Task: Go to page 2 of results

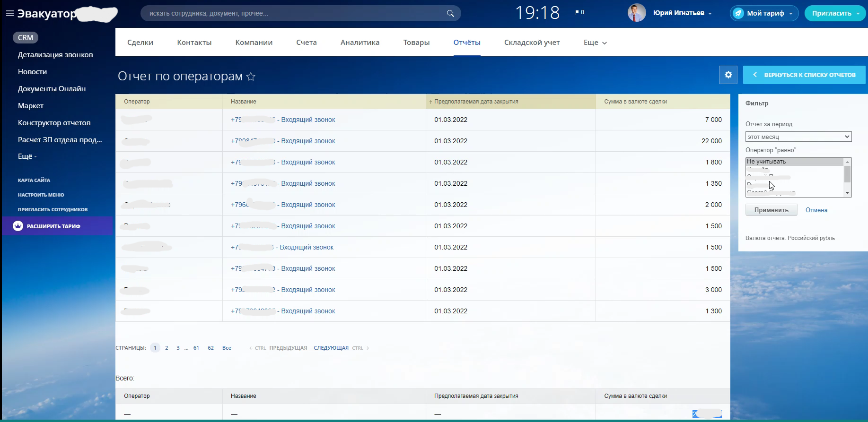Action: 167,348
